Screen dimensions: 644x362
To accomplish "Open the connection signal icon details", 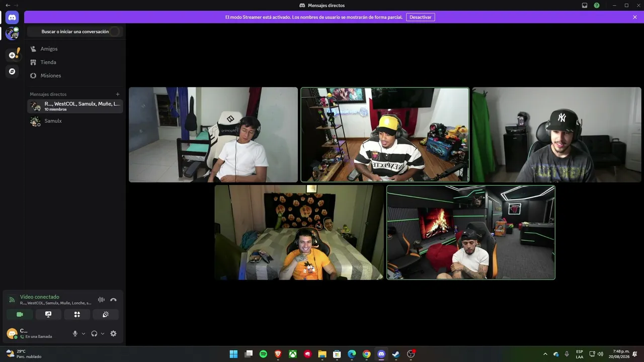I will tap(12, 300).
